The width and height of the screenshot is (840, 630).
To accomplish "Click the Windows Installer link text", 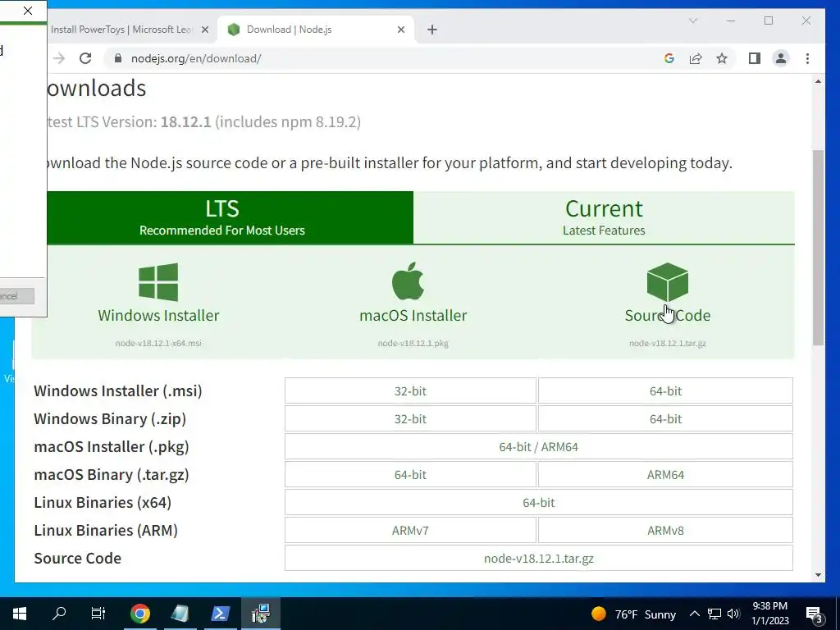I will (158, 315).
